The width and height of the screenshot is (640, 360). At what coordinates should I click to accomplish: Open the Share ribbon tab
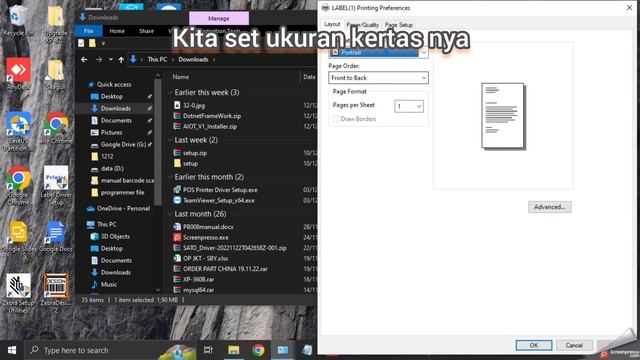146,31
